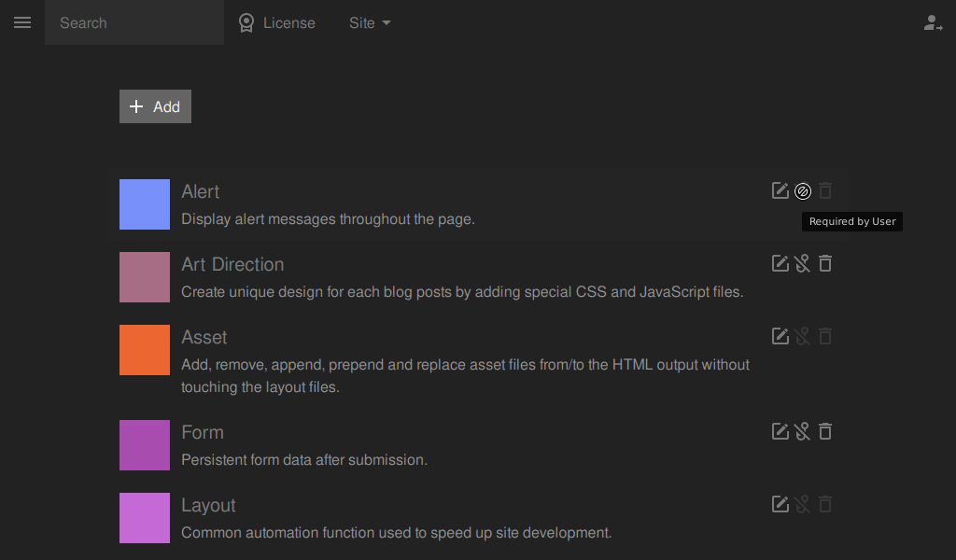Disable the Form extension
The width and height of the screenshot is (956, 560).
tap(802, 431)
